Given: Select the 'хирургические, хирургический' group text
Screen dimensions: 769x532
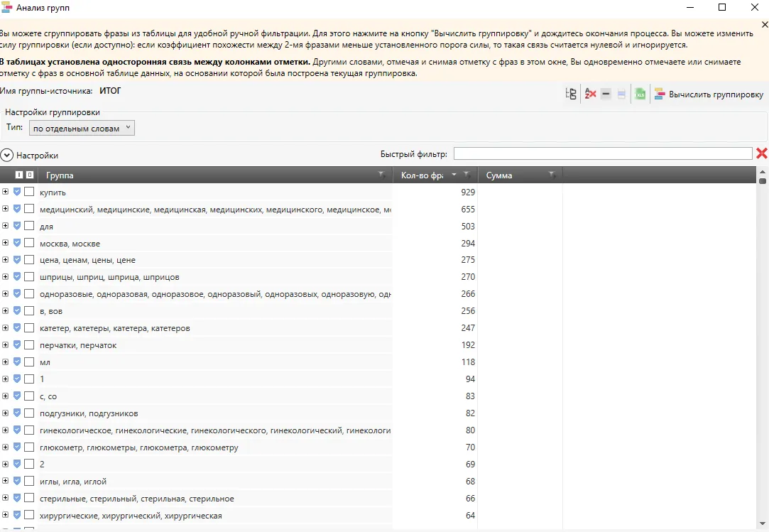Looking at the screenshot, I should (x=131, y=516).
